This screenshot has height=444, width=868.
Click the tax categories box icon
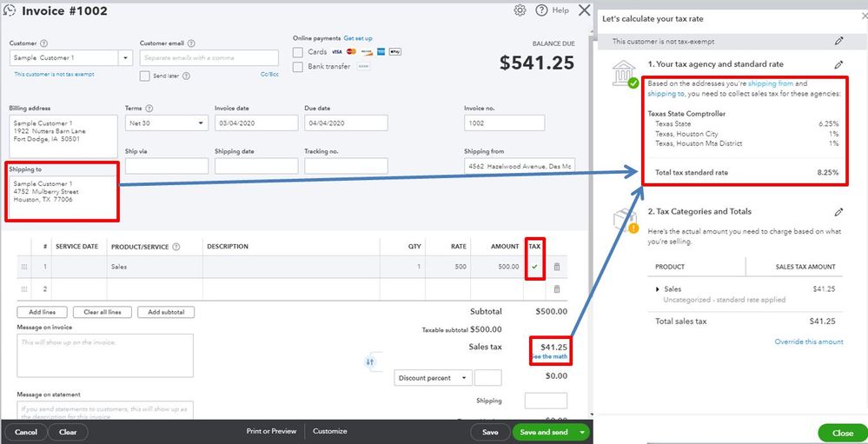click(624, 220)
